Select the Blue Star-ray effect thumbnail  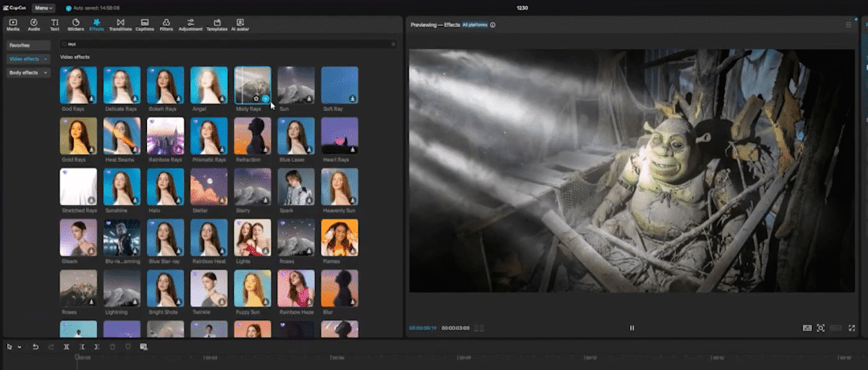[x=166, y=237]
